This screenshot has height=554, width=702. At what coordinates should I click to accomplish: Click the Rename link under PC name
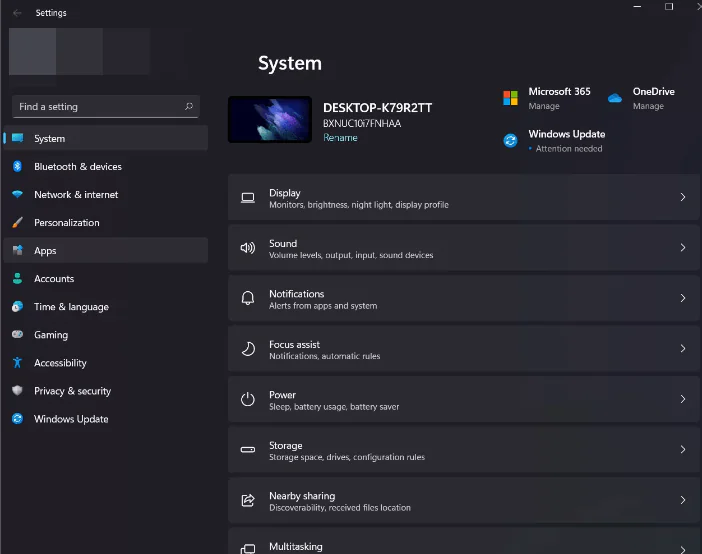(340, 138)
